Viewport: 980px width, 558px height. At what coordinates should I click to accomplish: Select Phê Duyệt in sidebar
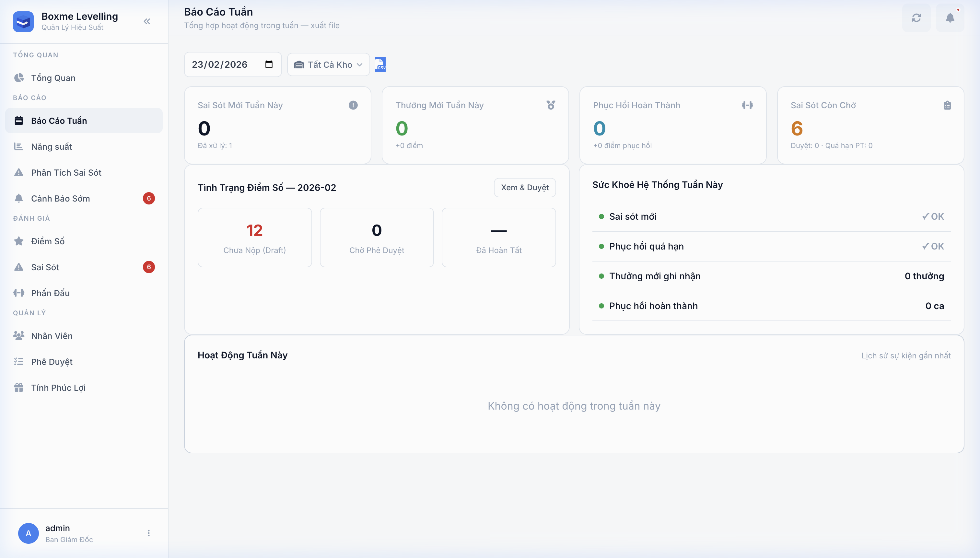pos(52,362)
